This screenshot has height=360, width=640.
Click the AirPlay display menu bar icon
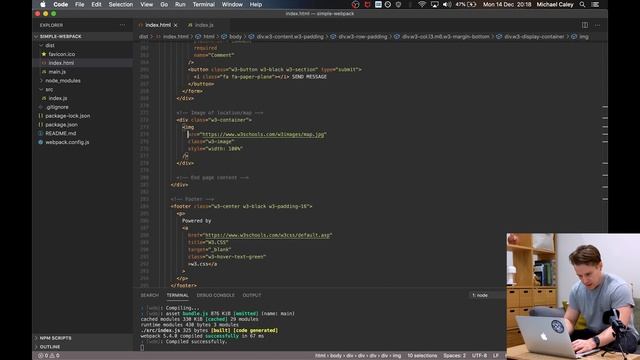(x=435, y=4)
